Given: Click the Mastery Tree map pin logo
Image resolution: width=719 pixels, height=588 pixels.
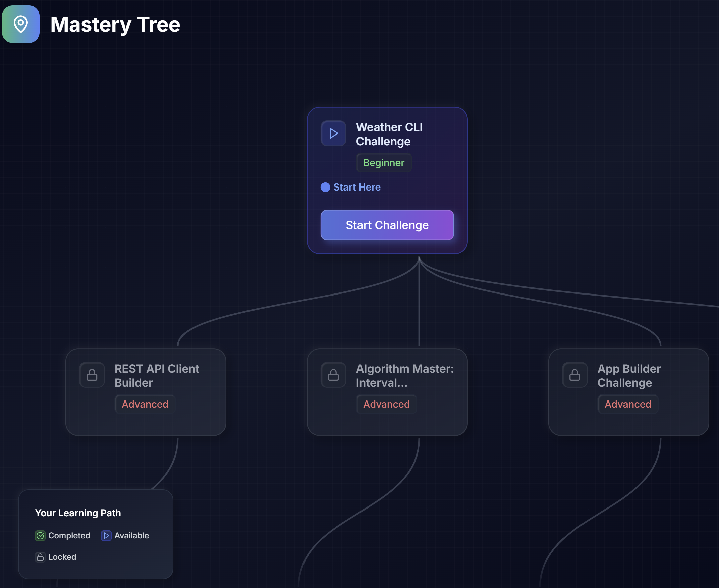Looking at the screenshot, I should click(x=21, y=24).
